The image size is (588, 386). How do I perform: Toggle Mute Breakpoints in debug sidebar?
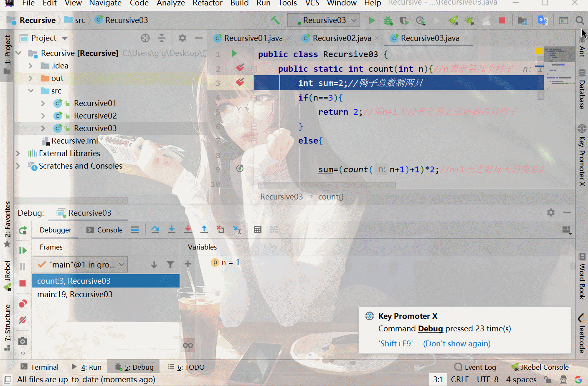point(23,320)
